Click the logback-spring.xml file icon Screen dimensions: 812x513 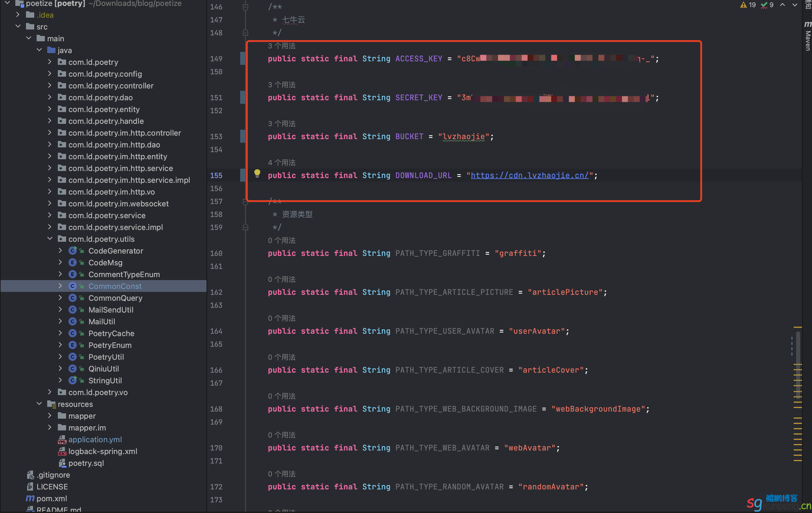tap(62, 451)
